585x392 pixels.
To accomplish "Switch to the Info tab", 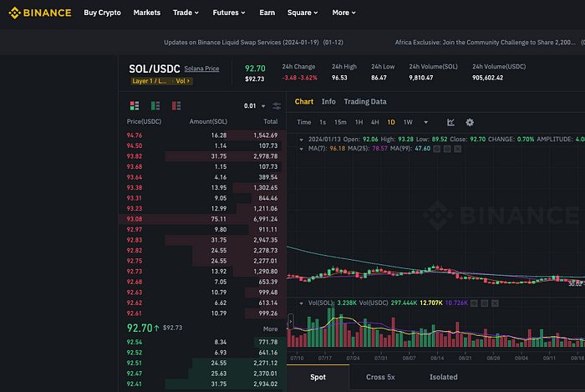I will [x=328, y=101].
